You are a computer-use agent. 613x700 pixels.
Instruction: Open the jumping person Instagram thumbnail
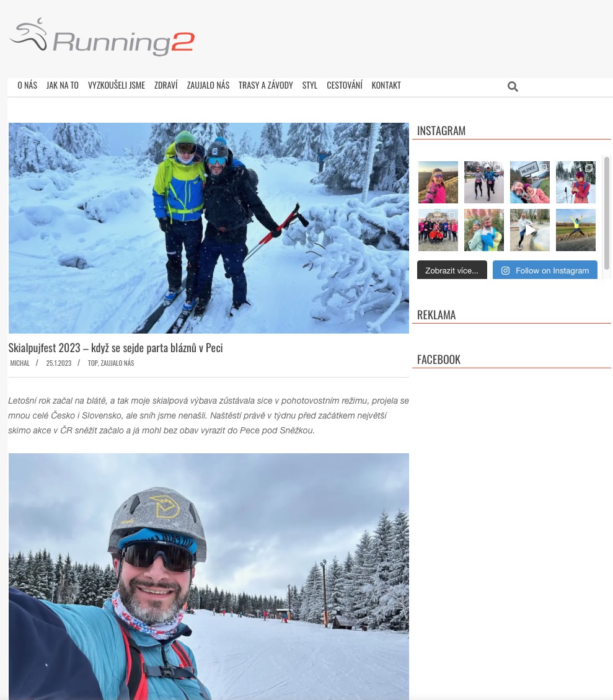pos(576,230)
